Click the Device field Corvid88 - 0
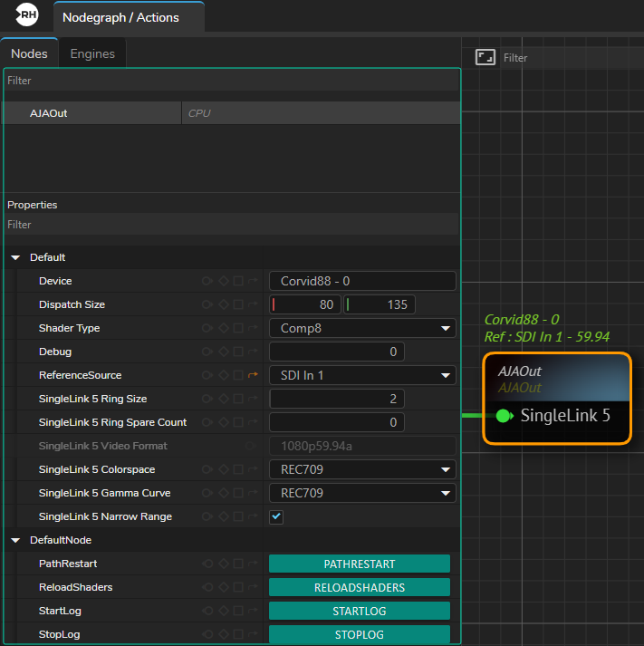The height and width of the screenshot is (646, 644). 362,282
